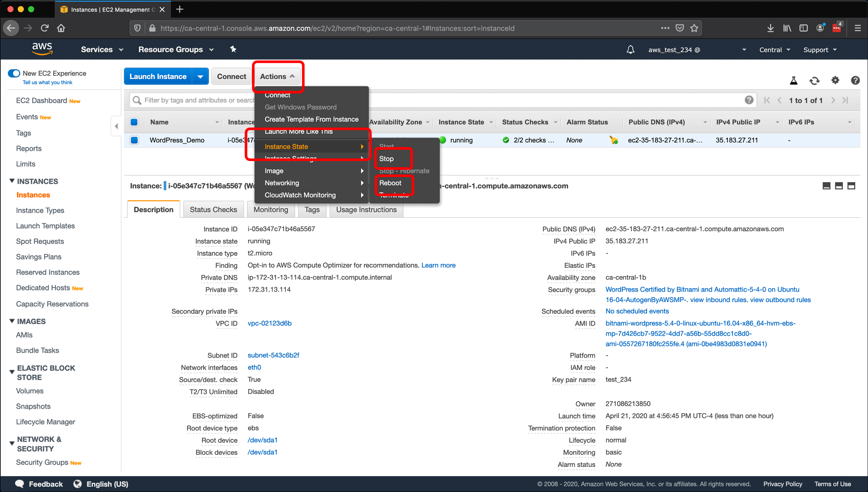Click the Launch Instance button
This screenshot has height=492, width=868.
click(158, 77)
